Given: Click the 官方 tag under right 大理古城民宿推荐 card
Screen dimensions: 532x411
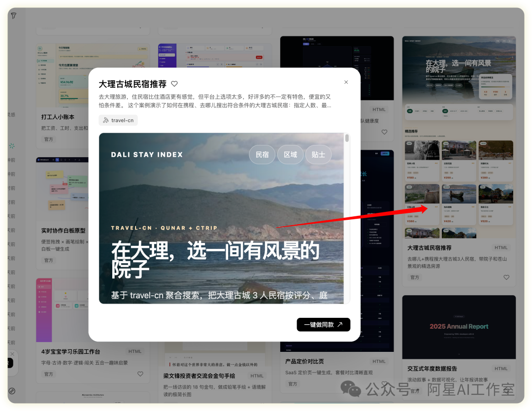Looking at the screenshot, I should (x=415, y=277).
